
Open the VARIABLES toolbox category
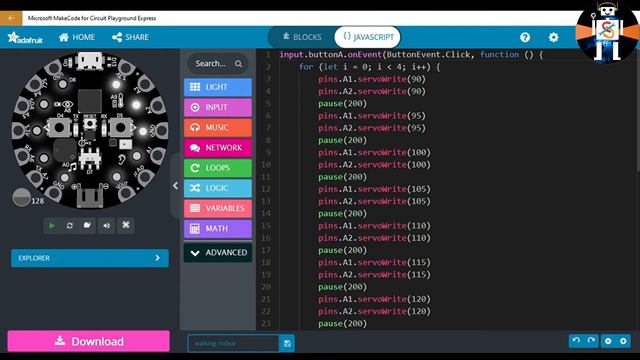(218, 208)
